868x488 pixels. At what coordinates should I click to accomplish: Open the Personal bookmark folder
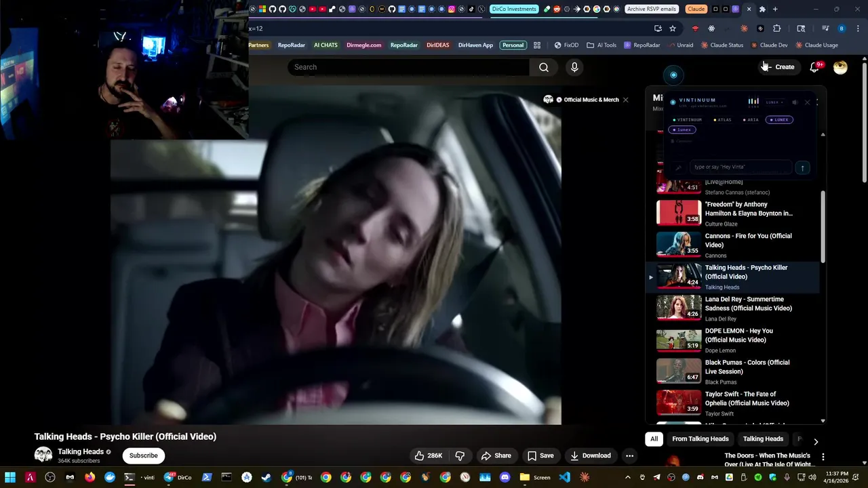click(513, 45)
